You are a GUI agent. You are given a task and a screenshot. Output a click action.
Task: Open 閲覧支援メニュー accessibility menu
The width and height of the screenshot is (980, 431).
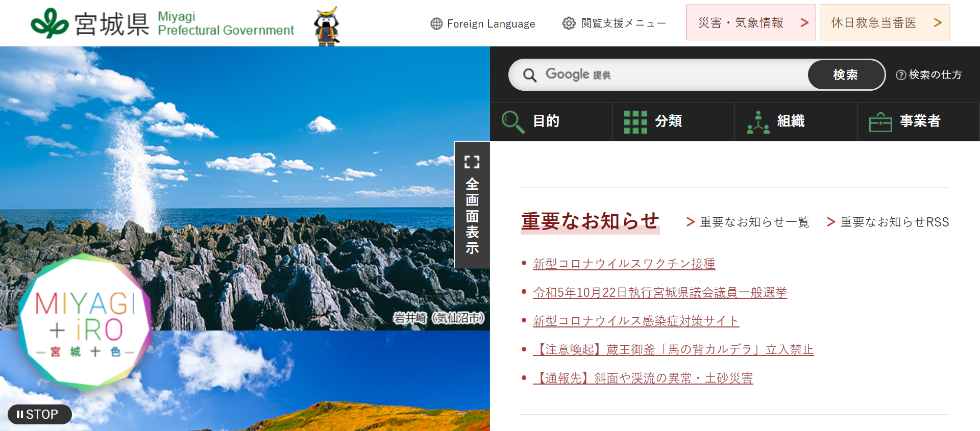tap(614, 23)
